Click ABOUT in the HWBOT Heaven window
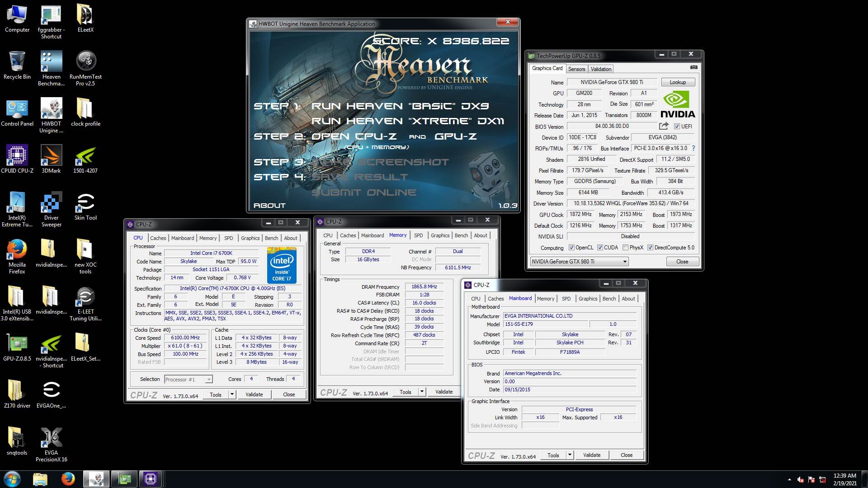Screen dimensions: 868x488 point(269,206)
